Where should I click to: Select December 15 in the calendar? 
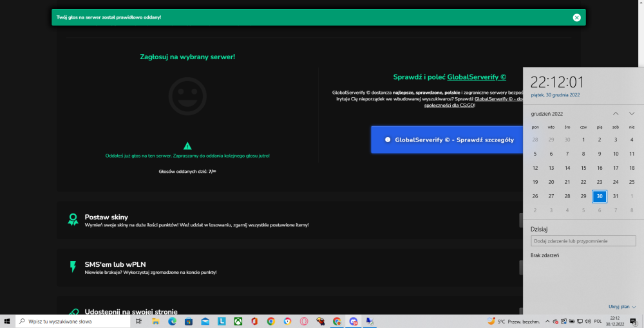[x=583, y=168]
